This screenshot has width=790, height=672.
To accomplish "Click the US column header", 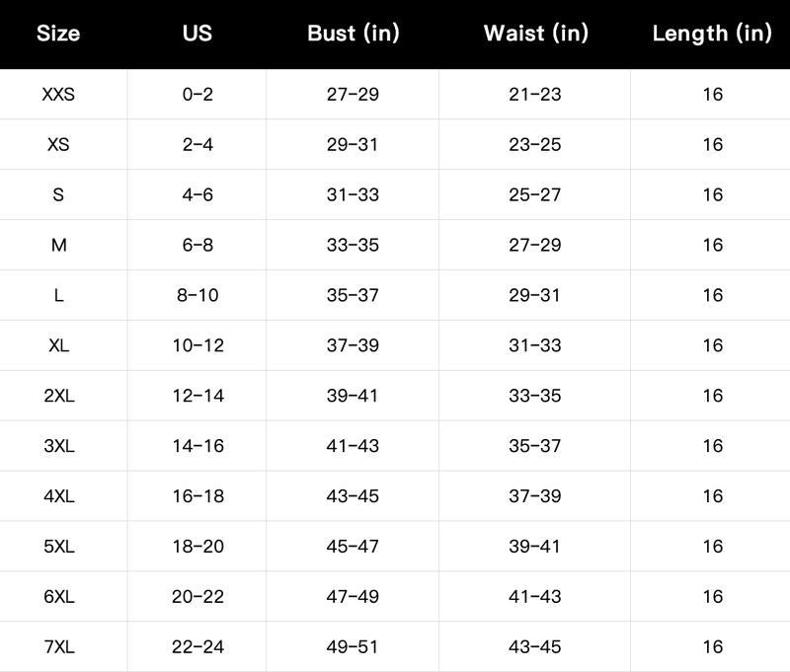I will pos(197,34).
